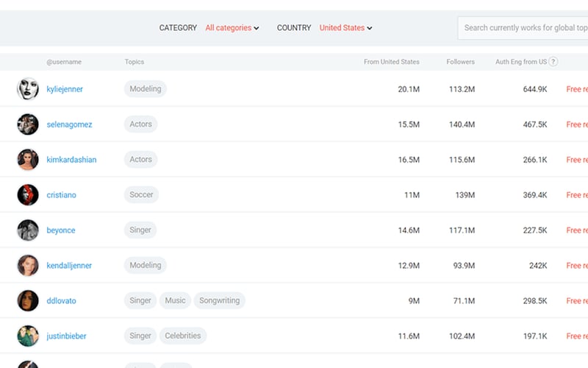This screenshot has width=588, height=368.
Task: Click the Free report link for kyliejenner
Action: point(577,89)
